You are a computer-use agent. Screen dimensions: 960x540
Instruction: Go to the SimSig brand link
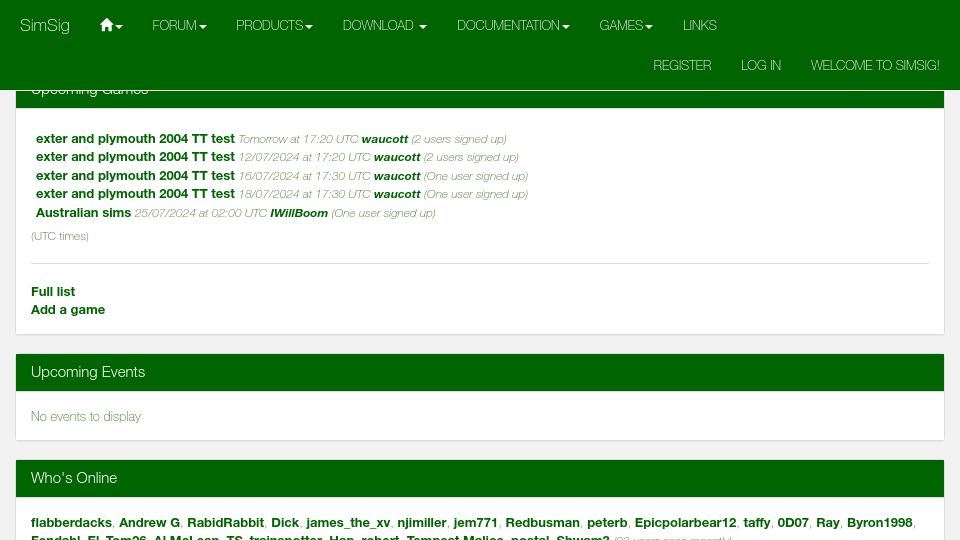point(45,25)
